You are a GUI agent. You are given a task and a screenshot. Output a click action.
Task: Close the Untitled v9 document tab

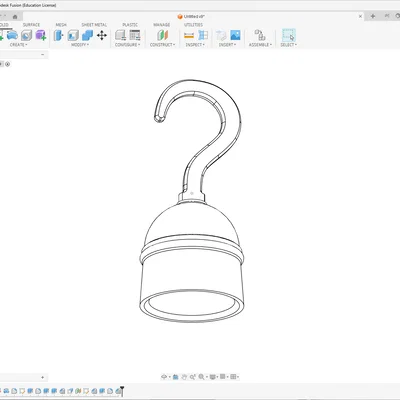[x=360, y=16]
